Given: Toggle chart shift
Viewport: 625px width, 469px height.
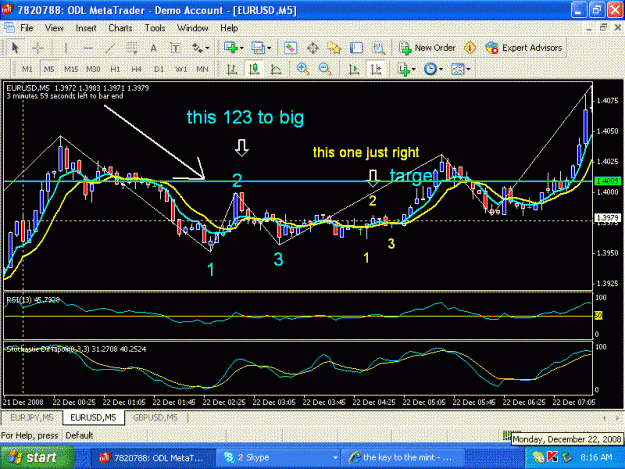Looking at the screenshot, I should click(376, 69).
